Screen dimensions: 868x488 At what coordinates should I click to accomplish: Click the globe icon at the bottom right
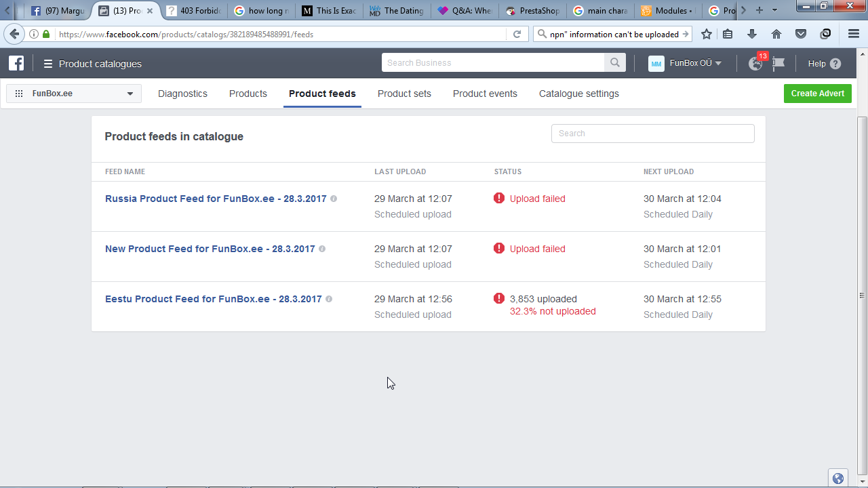[x=838, y=479]
